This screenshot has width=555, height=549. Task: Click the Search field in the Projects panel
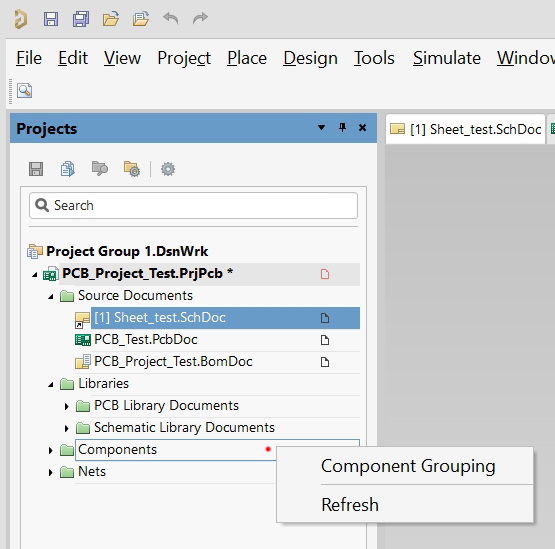click(193, 205)
